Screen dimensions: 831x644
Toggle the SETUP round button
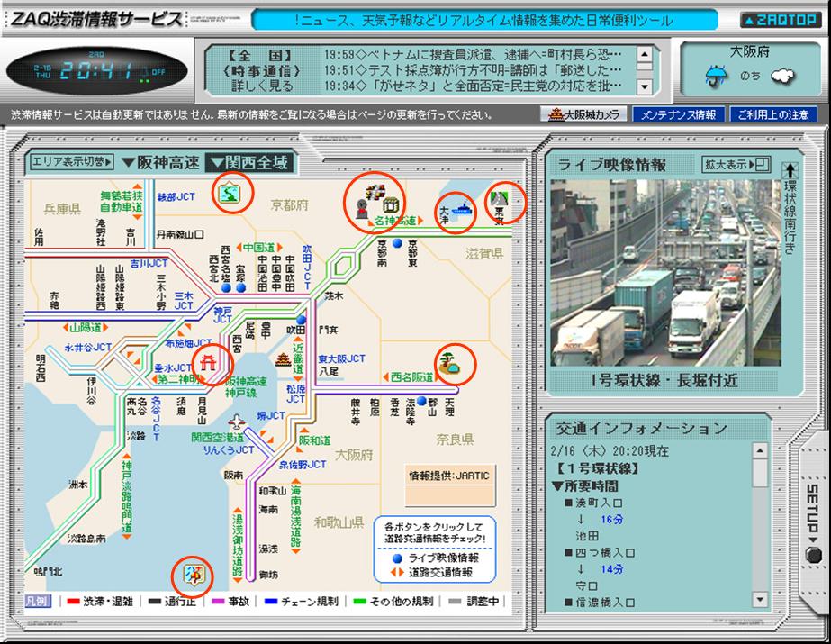(x=813, y=555)
